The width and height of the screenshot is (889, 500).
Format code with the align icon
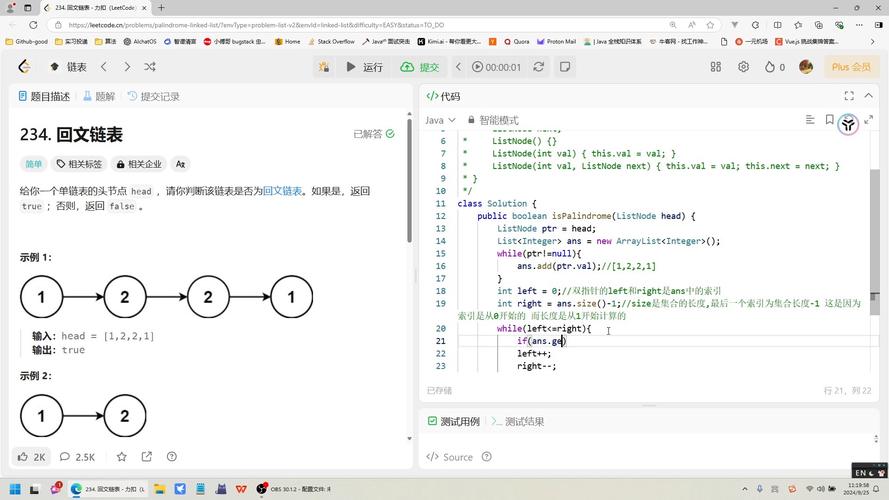(x=810, y=120)
